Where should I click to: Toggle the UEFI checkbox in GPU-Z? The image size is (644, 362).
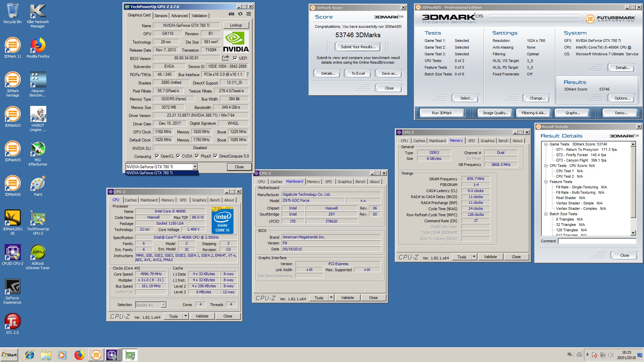(x=235, y=58)
